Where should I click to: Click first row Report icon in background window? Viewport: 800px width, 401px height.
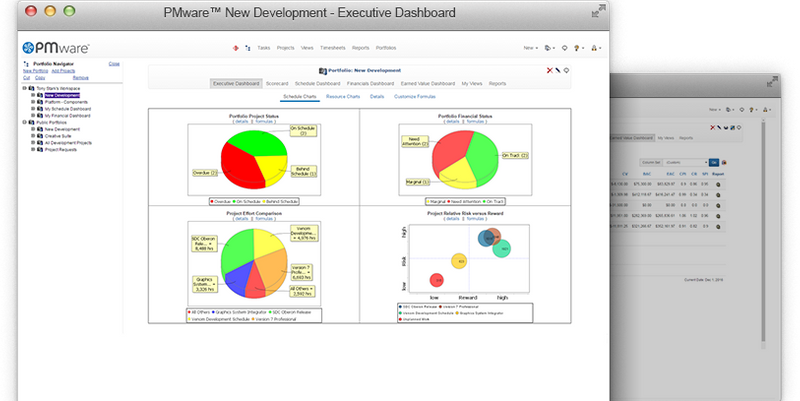click(718, 184)
